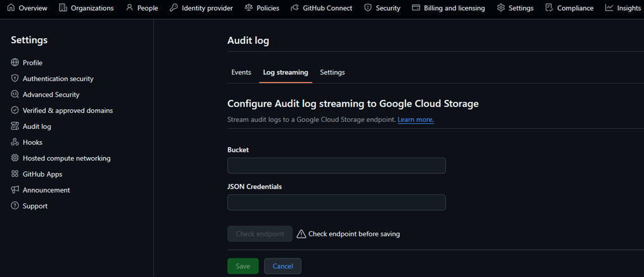Click the Policies scales icon

point(249,8)
